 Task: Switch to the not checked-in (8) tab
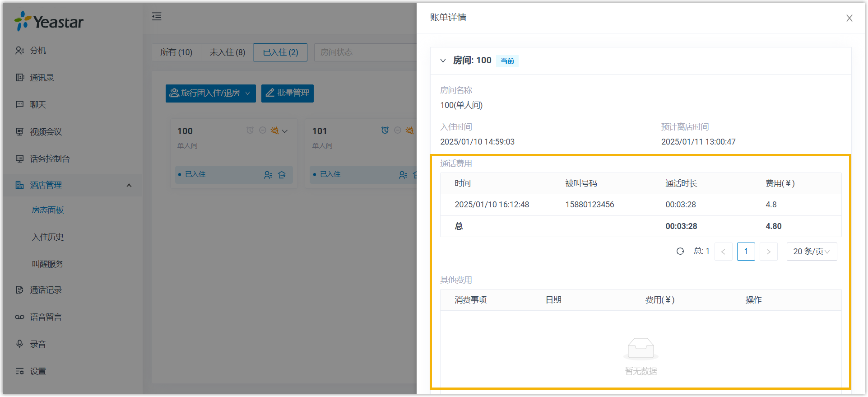(x=227, y=52)
